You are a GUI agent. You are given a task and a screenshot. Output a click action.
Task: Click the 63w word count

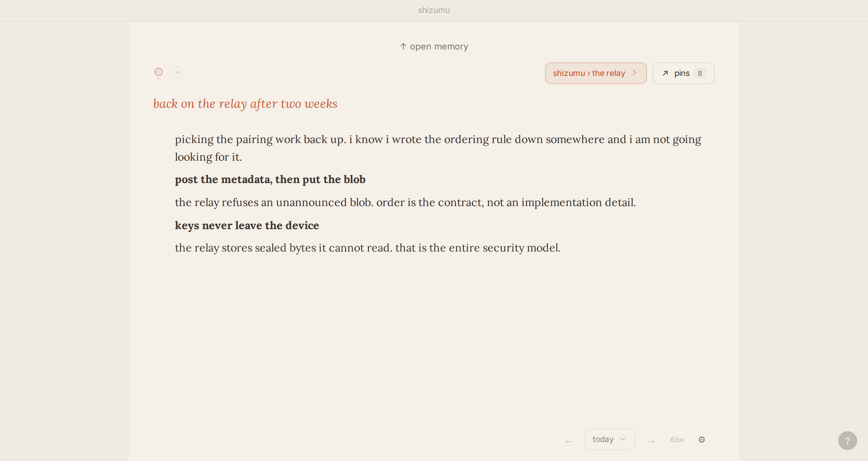pyautogui.click(x=677, y=440)
